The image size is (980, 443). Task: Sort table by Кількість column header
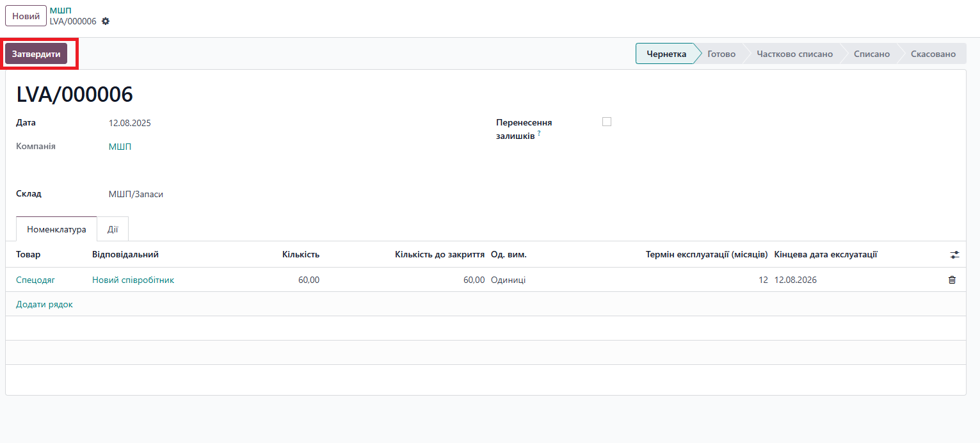(x=300, y=255)
